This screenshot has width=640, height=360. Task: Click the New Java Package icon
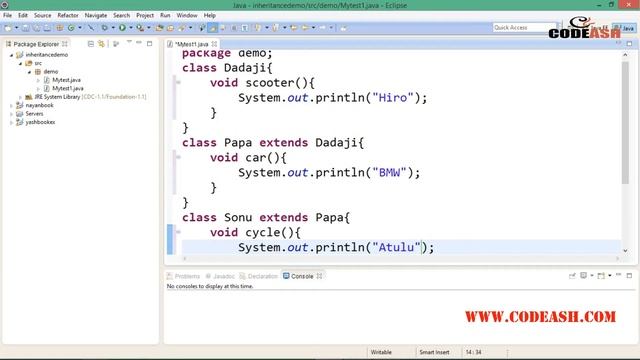[59, 28]
